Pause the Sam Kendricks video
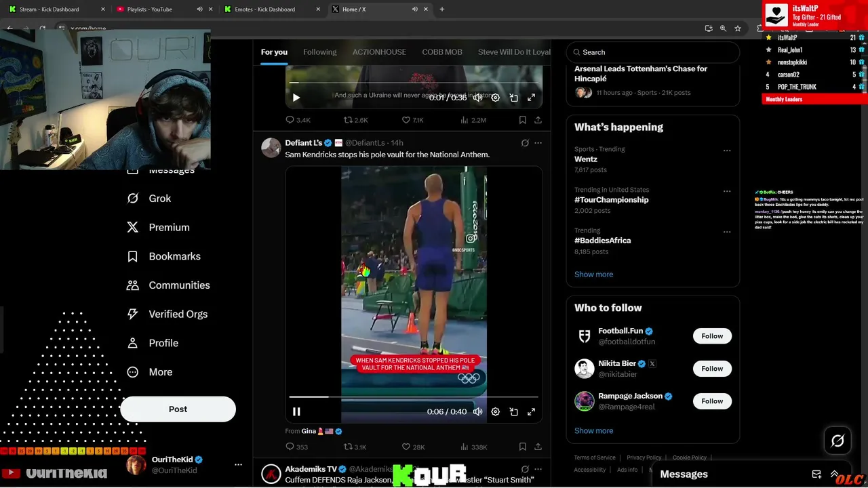Viewport: 868px width, 488px height. (x=296, y=411)
